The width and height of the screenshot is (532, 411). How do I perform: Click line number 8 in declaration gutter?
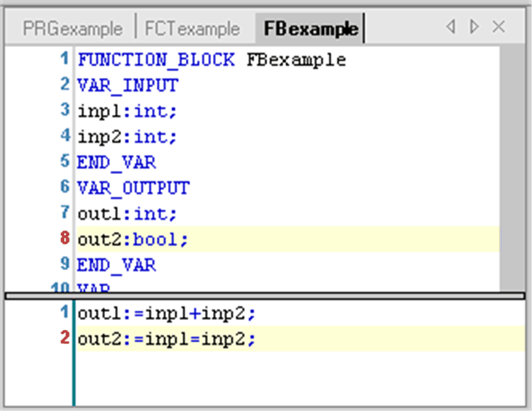click(65, 238)
